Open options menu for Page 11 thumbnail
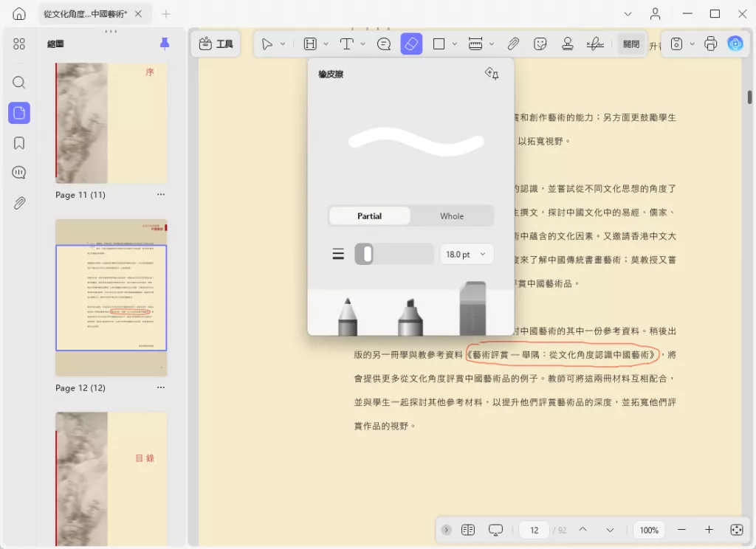The height and width of the screenshot is (549, 756). [160, 195]
